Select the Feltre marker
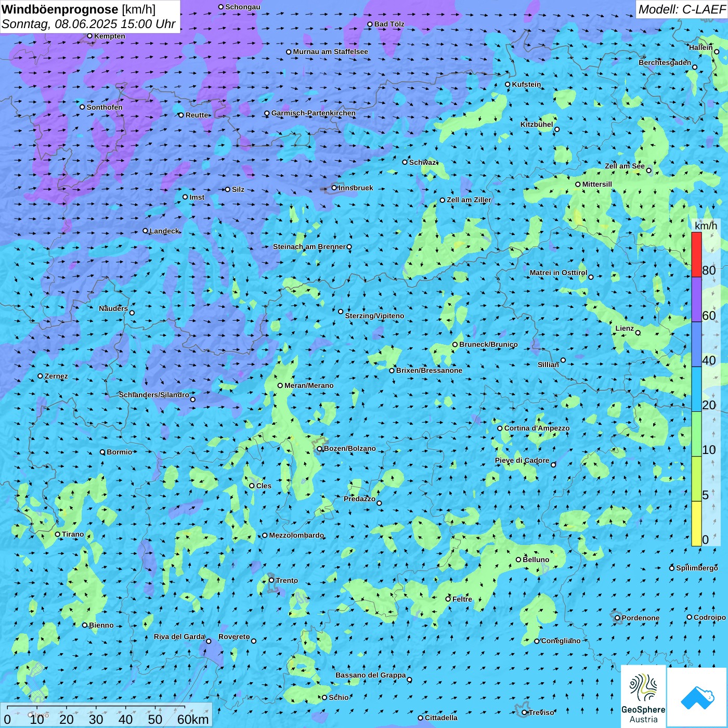The height and width of the screenshot is (728, 728). (448, 599)
